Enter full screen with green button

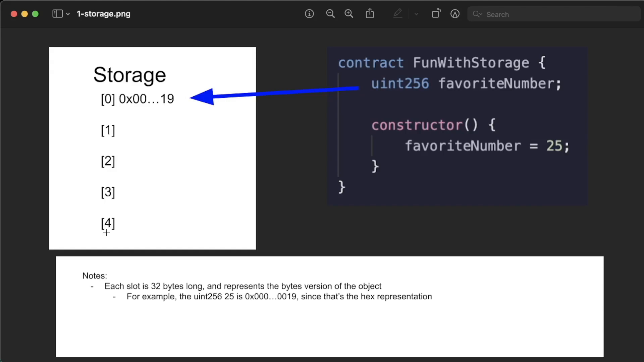click(35, 14)
